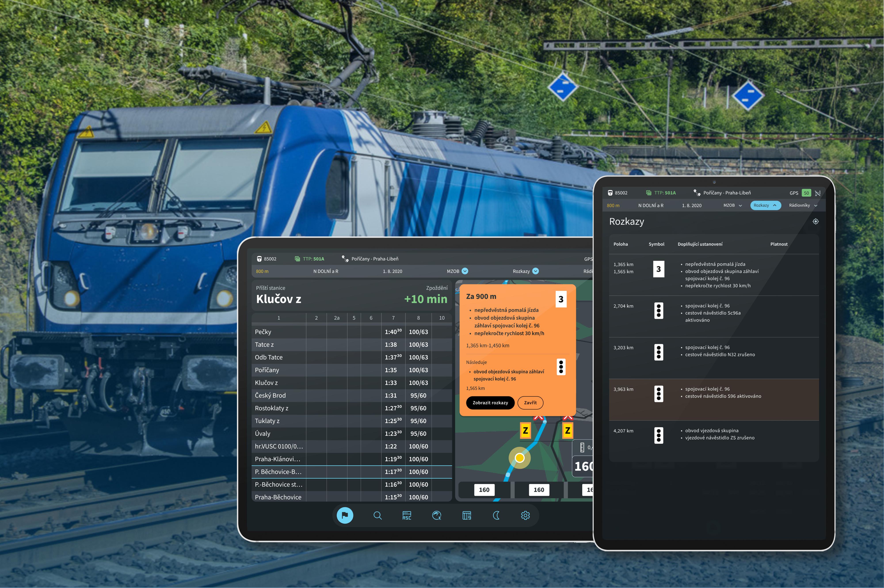Select the flag icon in bottom toolbar
Image resolution: width=884 pixels, height=588 pixels.
345,515
